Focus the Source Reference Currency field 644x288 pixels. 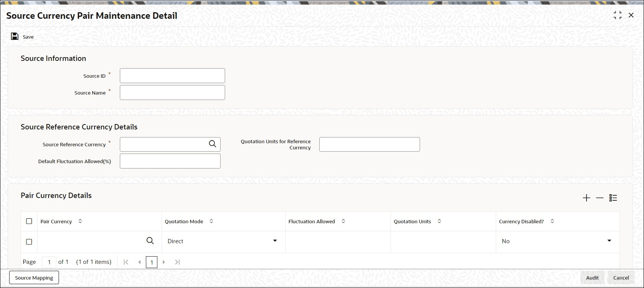coord(170,144)
